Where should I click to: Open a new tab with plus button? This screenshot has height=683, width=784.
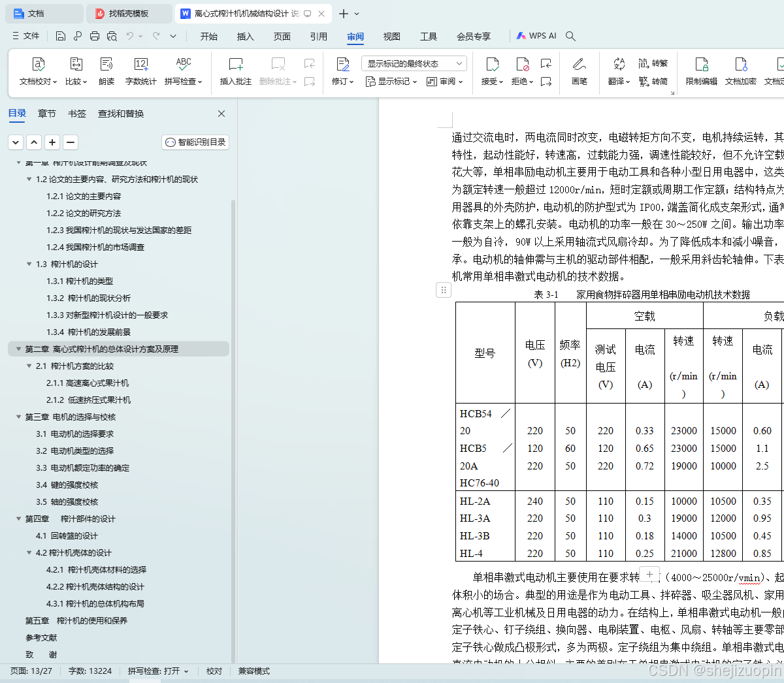(344, 13)
